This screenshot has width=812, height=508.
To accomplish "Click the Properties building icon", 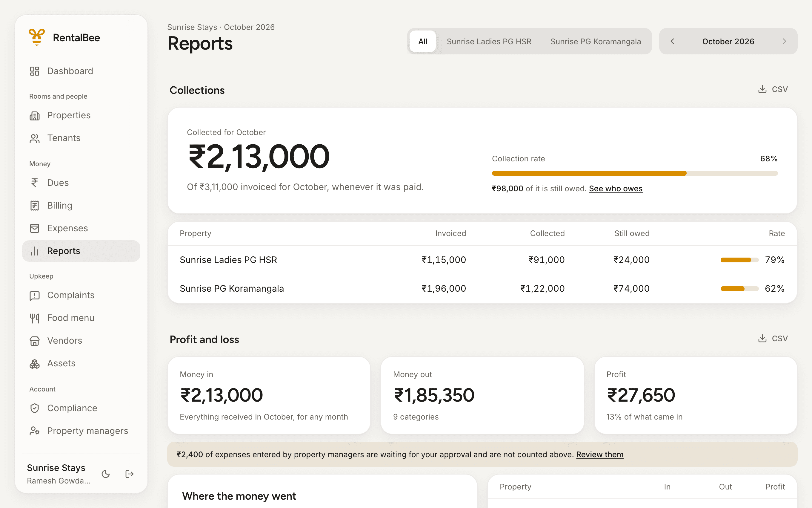I will [x=35, y=115].
